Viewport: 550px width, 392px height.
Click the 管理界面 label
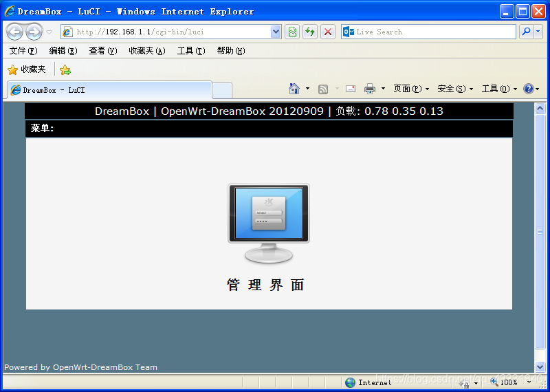[265, 285]
